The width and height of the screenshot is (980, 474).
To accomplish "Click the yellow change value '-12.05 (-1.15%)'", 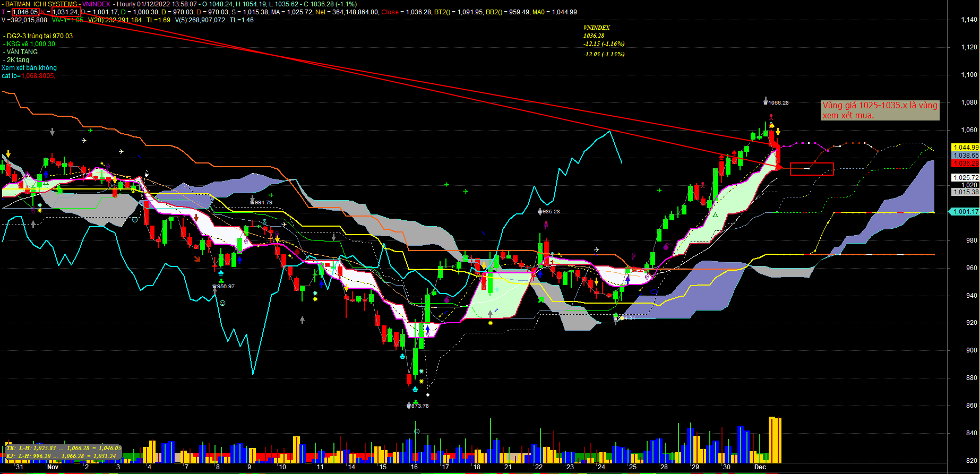I will pos(604,54).
